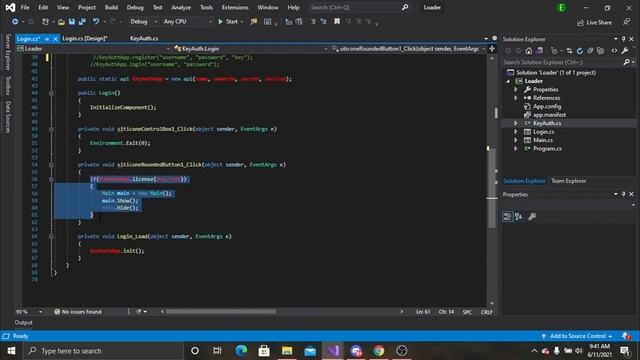The image size is (640, 360).
Task: Collapse the public Login() constructor outline
Action: click(x=51, y=93)
